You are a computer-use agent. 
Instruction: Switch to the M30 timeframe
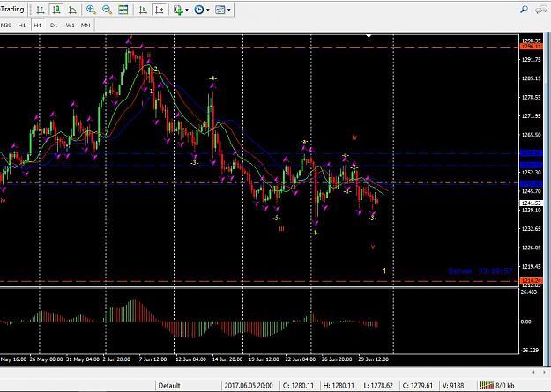click(6, 26)
